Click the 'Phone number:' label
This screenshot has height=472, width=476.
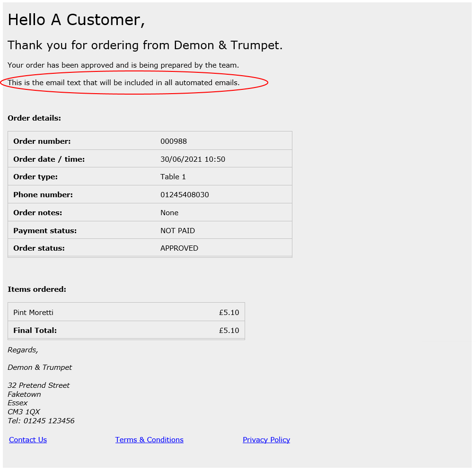[x=43, y=195]
